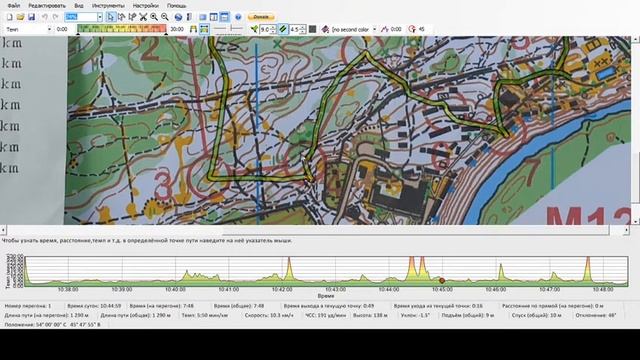
Task: Open the Настройки menu
Action: 146,6
